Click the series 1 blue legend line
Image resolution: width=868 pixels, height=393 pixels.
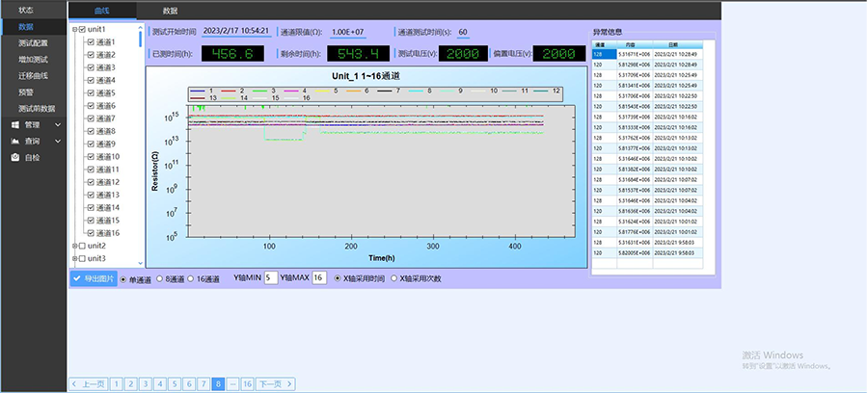197,90
